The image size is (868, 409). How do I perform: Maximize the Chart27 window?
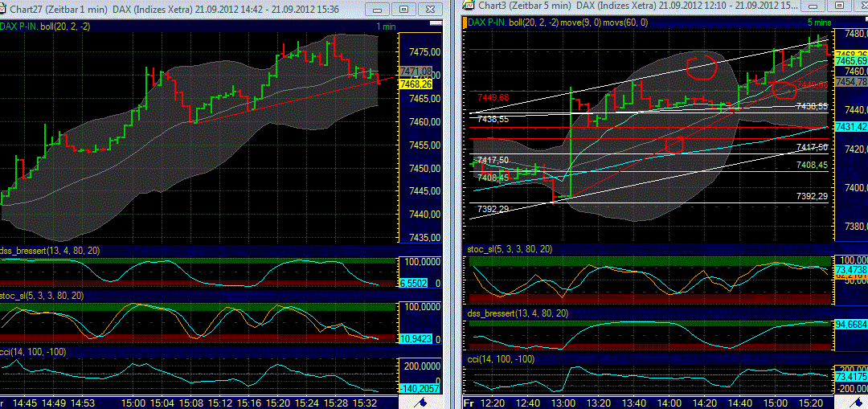[x=404, y=9]
